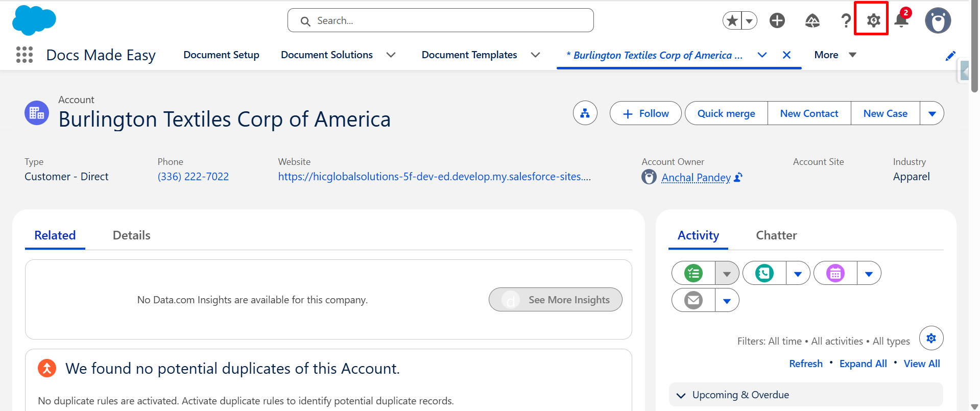Edit navigation items with pencil icon
Viewport: 980px width, 411px height.
(950, 56)
